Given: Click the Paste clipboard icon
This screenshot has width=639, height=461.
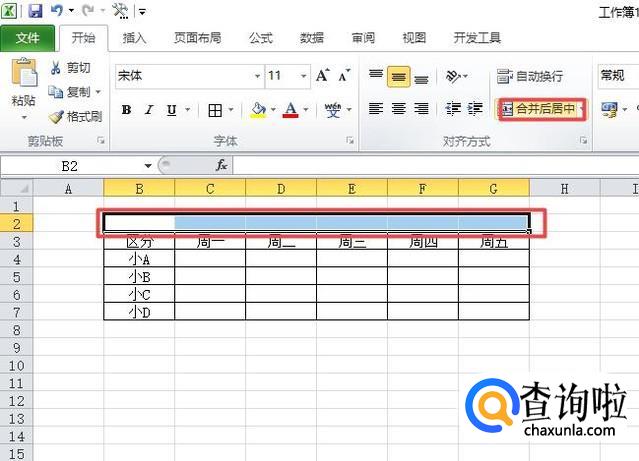Looking at the screenshot, I should tap(24, 73).
